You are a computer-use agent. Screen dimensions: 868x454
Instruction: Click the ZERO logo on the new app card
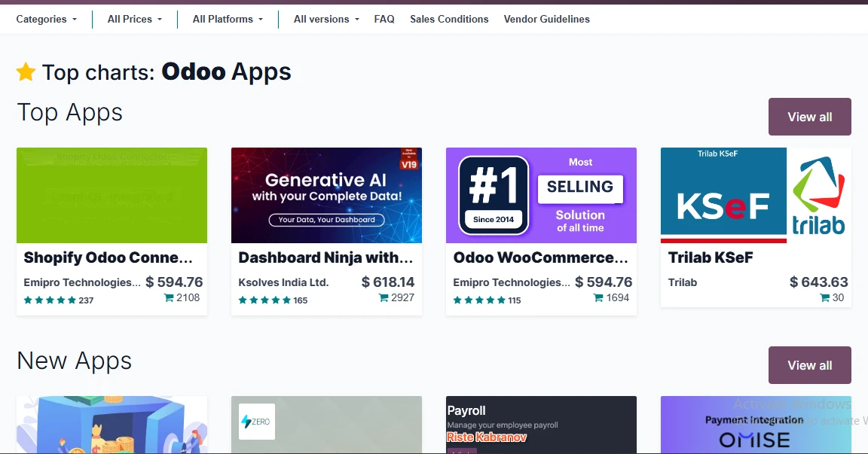coord(256,422)
